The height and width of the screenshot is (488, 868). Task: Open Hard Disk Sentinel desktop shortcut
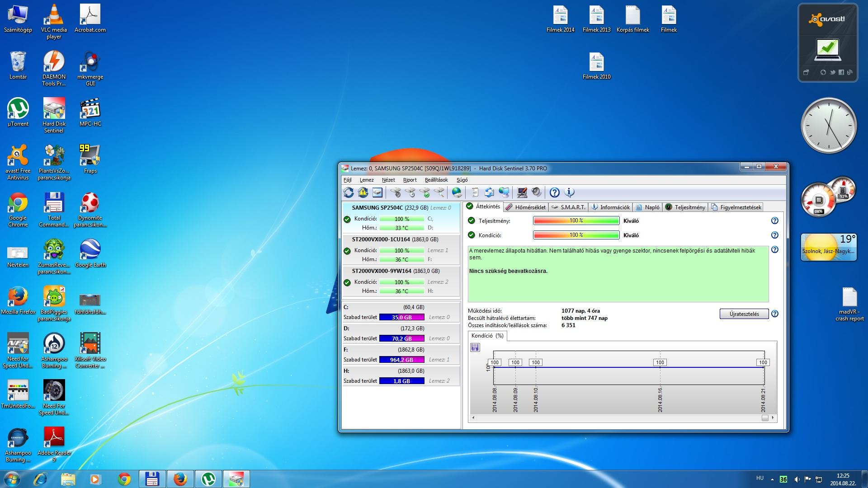click(54, 116)
